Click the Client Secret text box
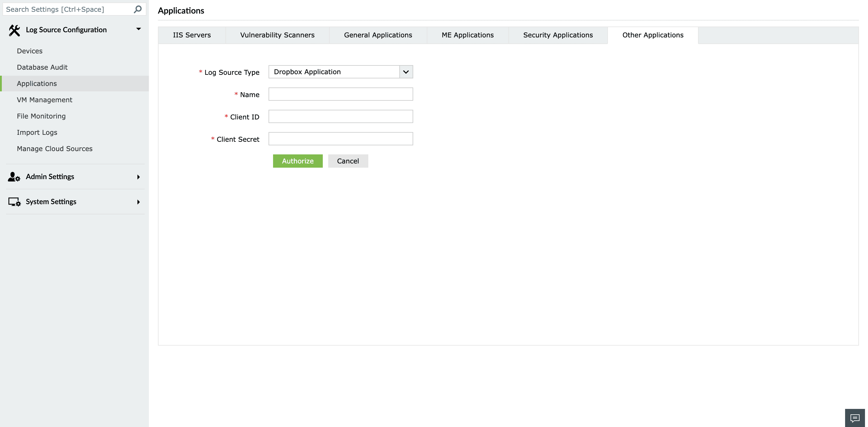868x427 pixels. (340, 139)
